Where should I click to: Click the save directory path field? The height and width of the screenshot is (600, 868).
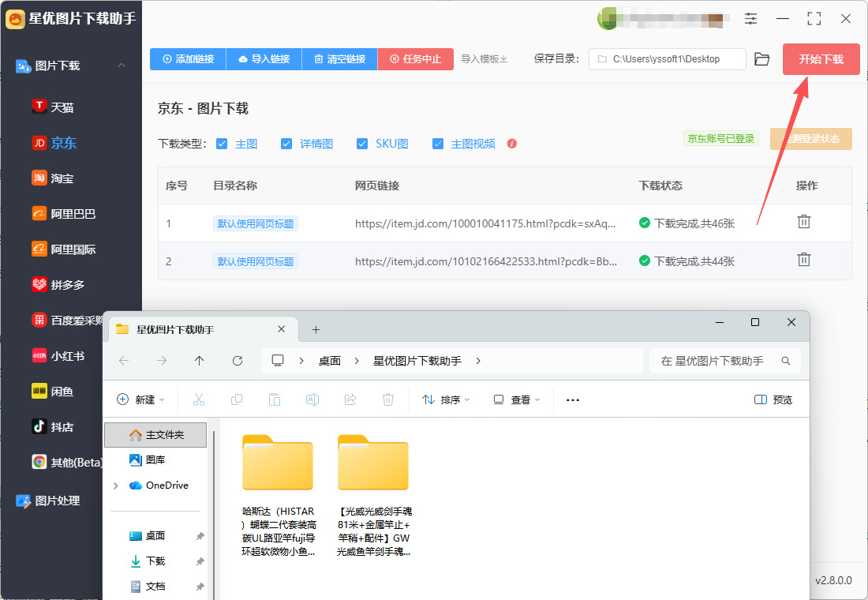[x=667, y=58]
